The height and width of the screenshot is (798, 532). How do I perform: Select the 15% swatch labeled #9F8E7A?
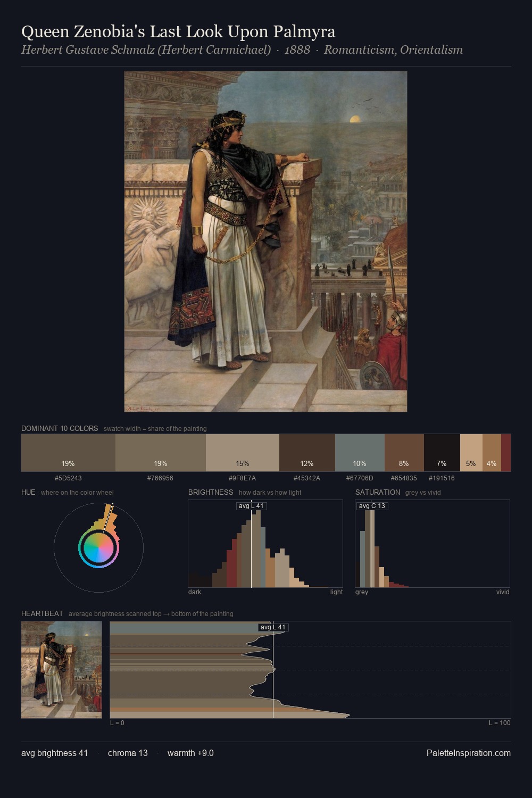[x=243, y=453]
